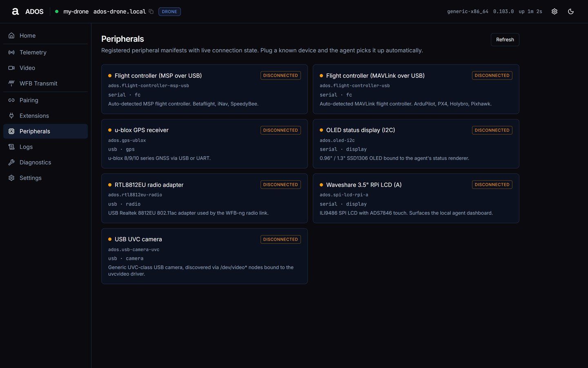Viewport: 588px width, 368px height.
Task: Click the Peripherals chip icon
Action: tap(11, 131)
